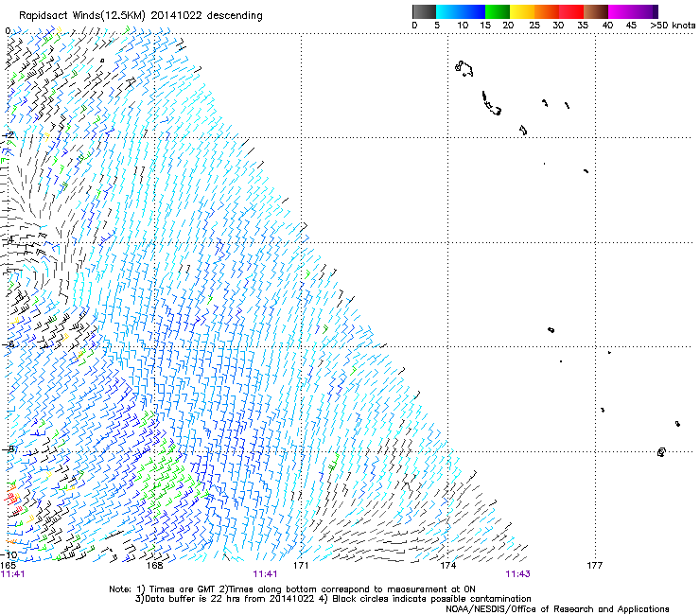Click the gray 0-5 knots color segment
700x615 pixels.
(x=424, y=11)
